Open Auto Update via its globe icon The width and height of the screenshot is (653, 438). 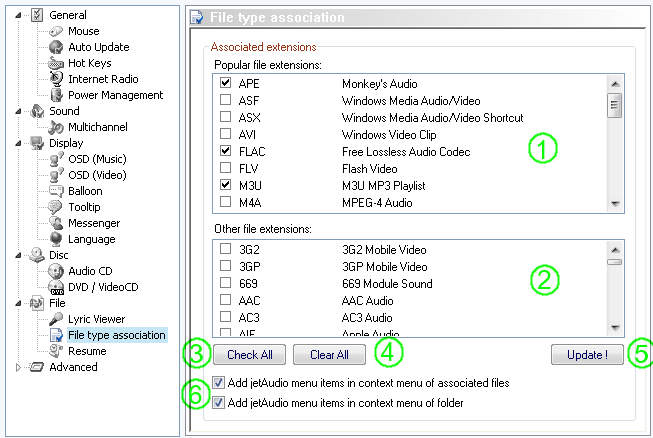[56, 47]
